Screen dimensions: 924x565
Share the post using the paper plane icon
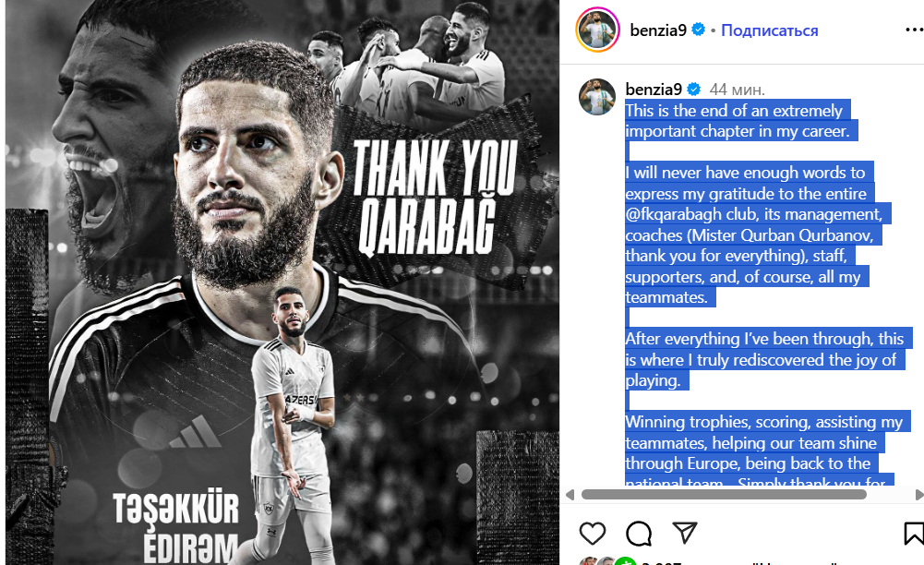[685, 533]
